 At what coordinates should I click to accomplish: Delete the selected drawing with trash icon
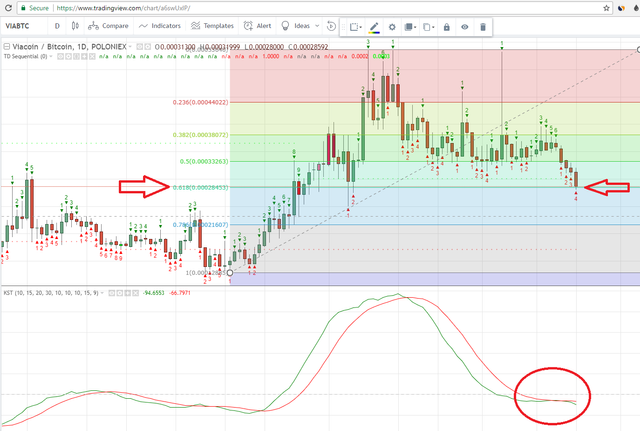point(483,27)
